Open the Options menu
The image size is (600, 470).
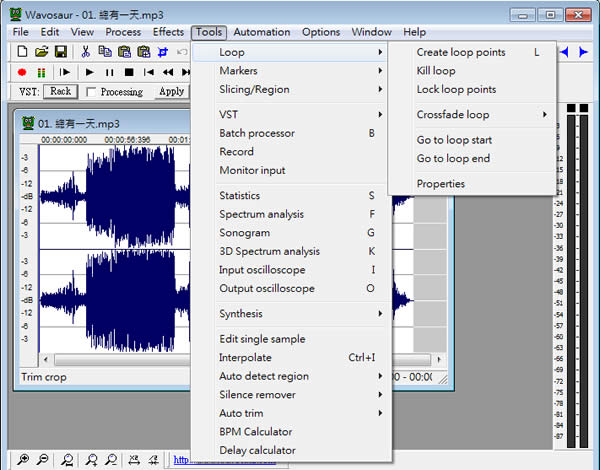tap(321, 32)
